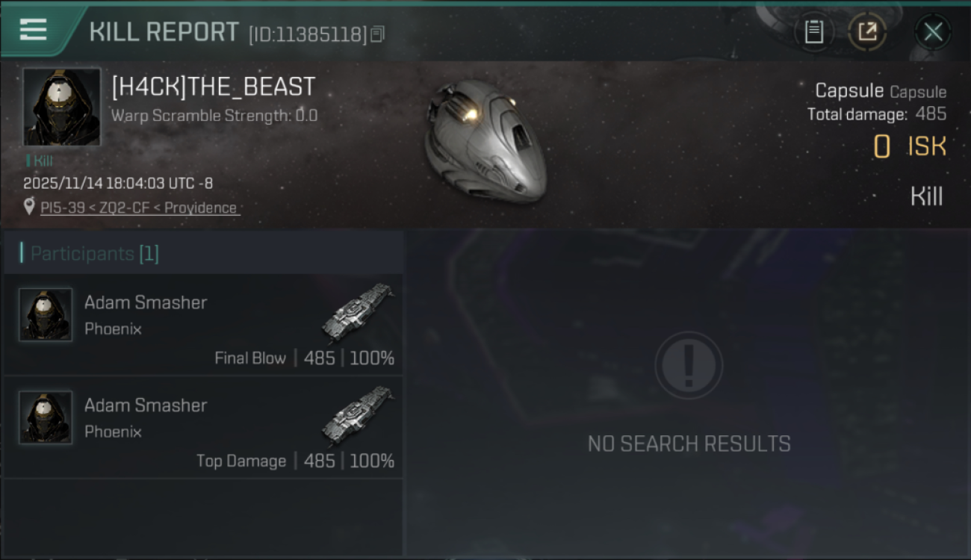Inspect the Capsule ship image
The height and width of the screenshot is (560, 971).
(484, 140)
